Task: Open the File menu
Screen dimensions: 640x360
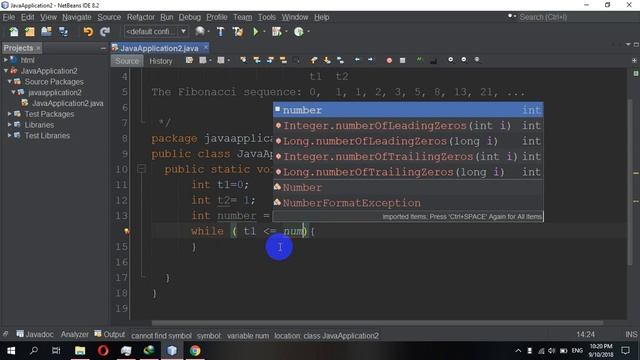Action: click(9, 17)
